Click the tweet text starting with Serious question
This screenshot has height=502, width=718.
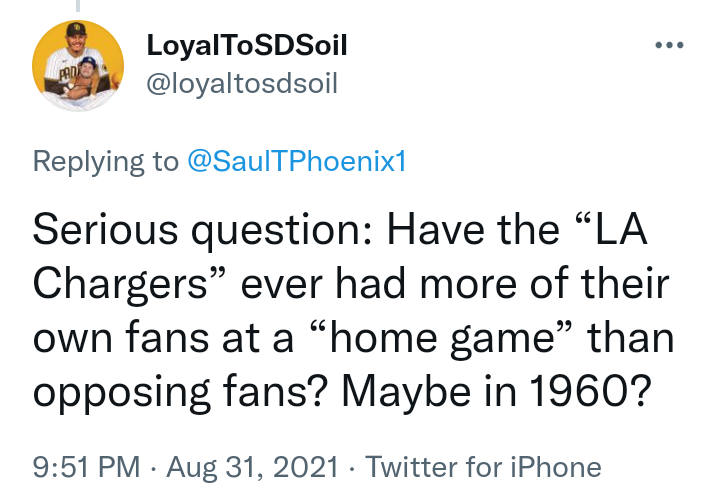[353, 311]
